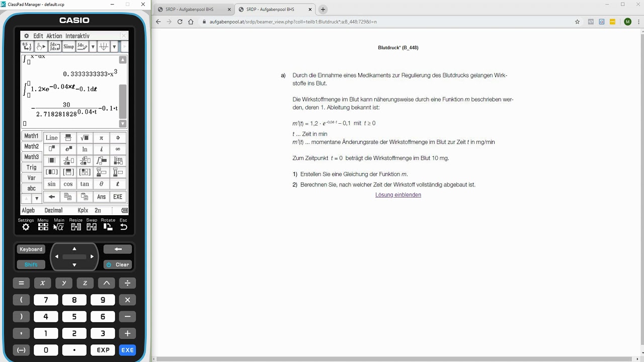Open dropdown next to integral edit icon
Screen dimensions: 644x362
93,47
